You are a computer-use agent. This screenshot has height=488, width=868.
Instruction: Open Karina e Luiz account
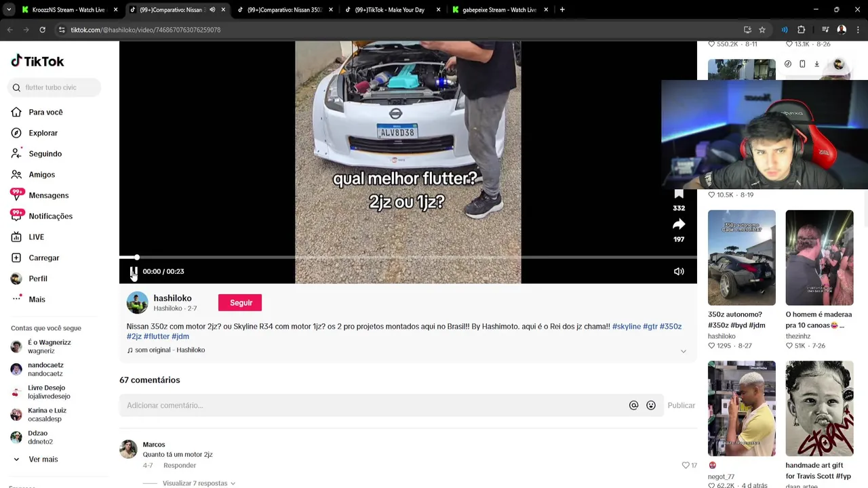pos(39,415)
